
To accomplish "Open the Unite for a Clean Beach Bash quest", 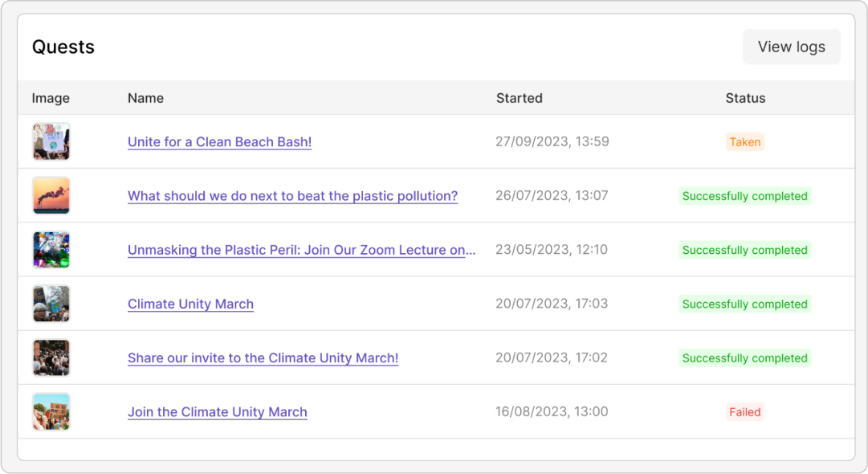I will click(219, 142).
